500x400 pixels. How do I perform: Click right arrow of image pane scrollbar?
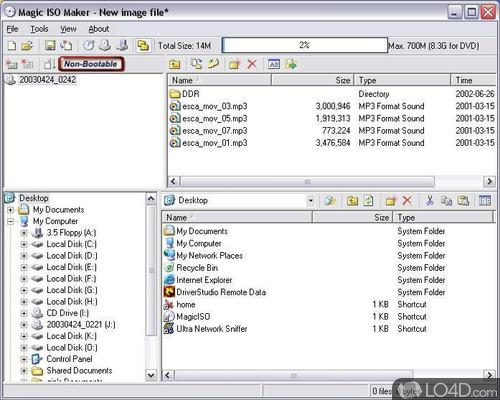(x=489, y=182)
